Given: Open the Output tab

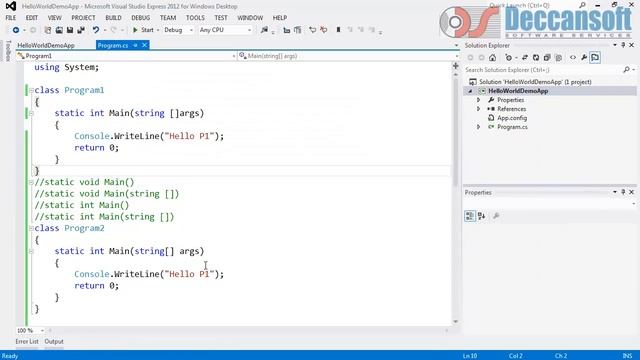Looking at the screenshot, I should tap(54, 342).
